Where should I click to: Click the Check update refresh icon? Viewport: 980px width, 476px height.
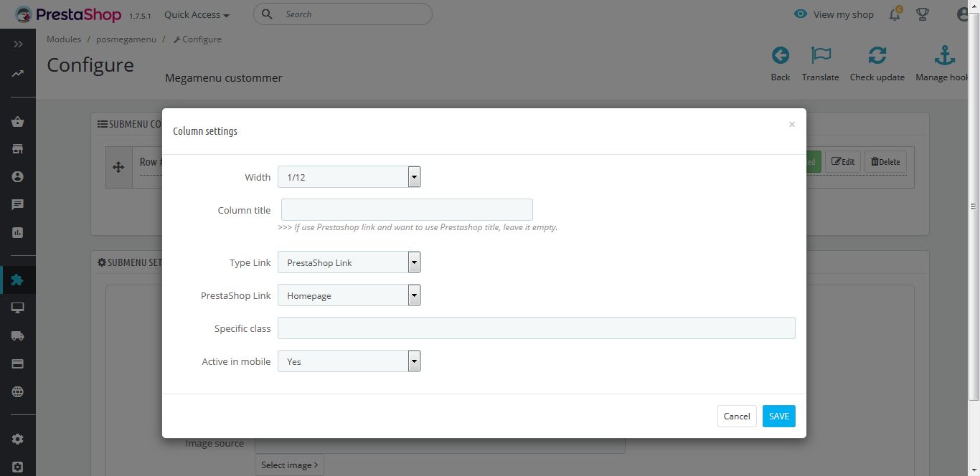(877, 56)
